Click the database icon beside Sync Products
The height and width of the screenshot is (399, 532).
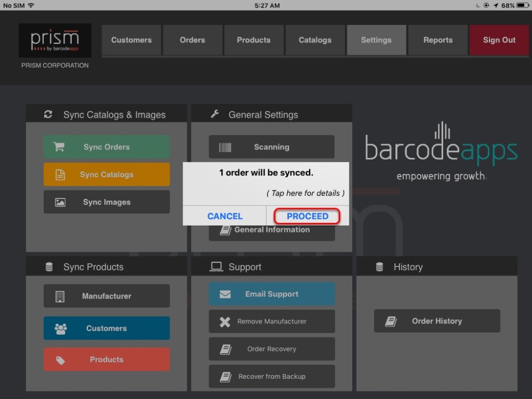49,267
